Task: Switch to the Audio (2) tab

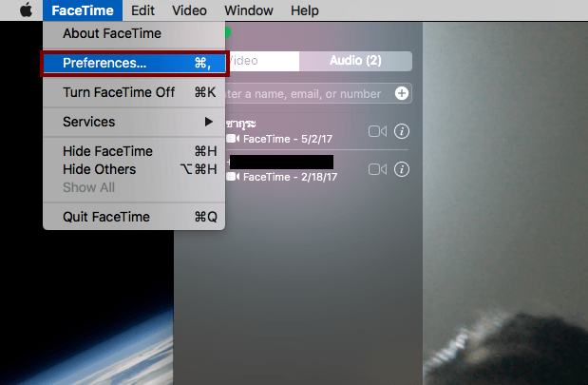Action: coord(355,61)
